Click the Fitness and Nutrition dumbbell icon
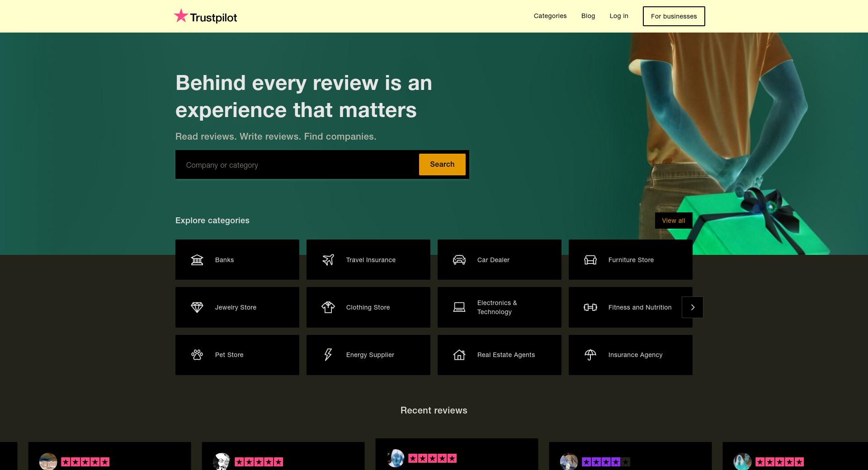The width and height of the screenshot is (868, 470). pos(590,307)
